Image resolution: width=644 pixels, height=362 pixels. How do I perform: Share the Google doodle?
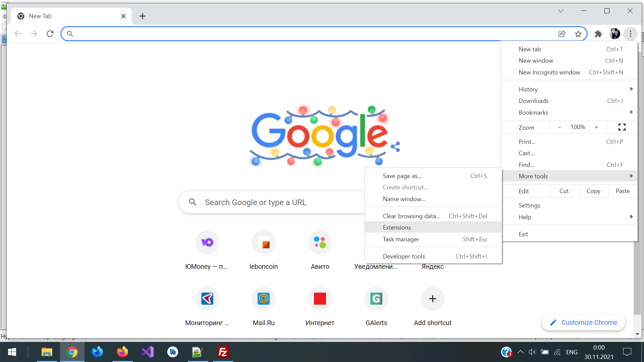click(395, 146)
